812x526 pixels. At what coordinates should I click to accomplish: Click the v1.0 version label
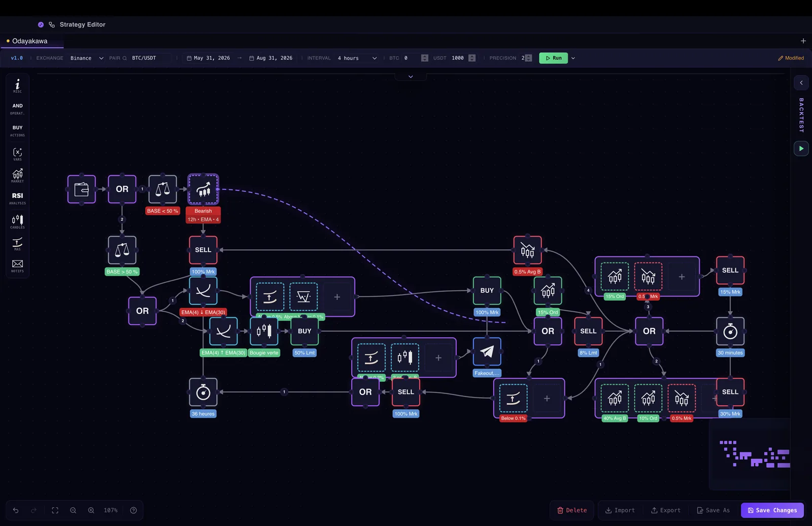tap(17, 58)
